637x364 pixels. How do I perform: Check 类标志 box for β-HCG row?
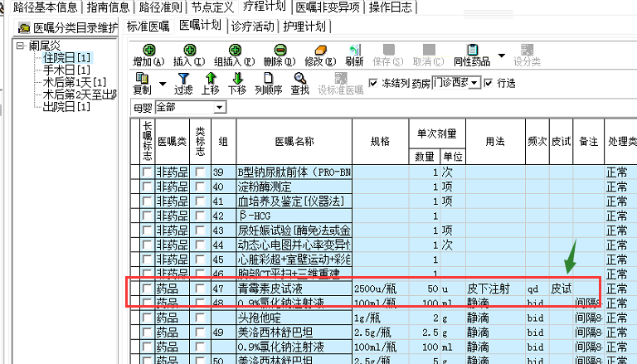[200, 216]
